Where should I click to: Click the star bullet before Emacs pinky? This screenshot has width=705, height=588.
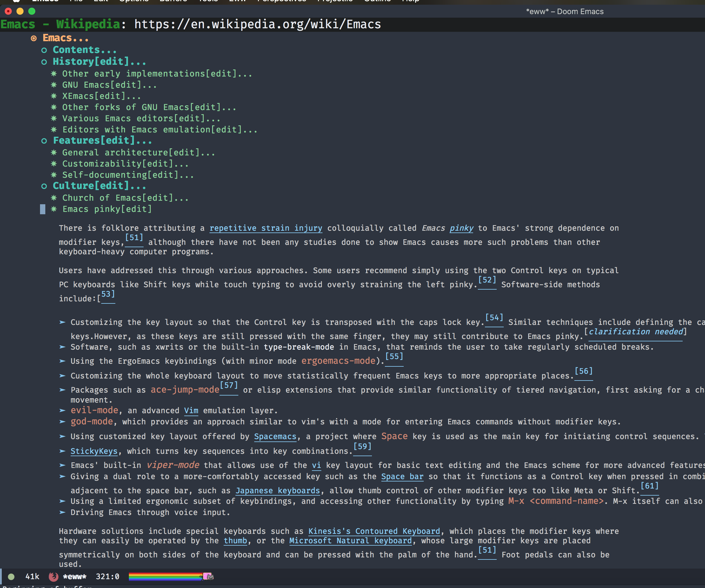(x=54, y=209)
